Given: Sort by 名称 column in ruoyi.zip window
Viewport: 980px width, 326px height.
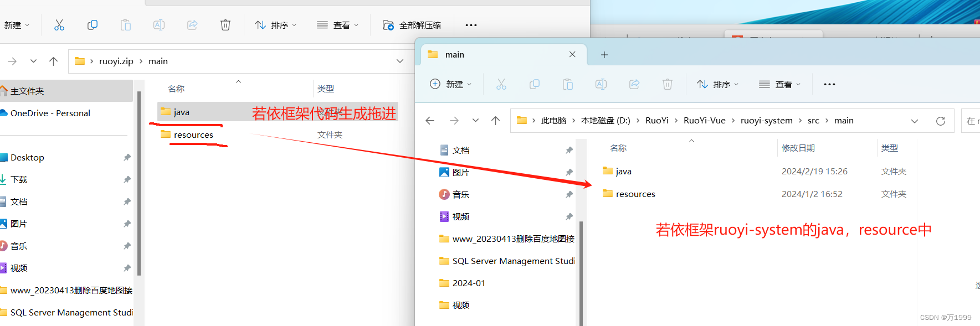Looking at the screenshot, I should [x=176, y=89].
